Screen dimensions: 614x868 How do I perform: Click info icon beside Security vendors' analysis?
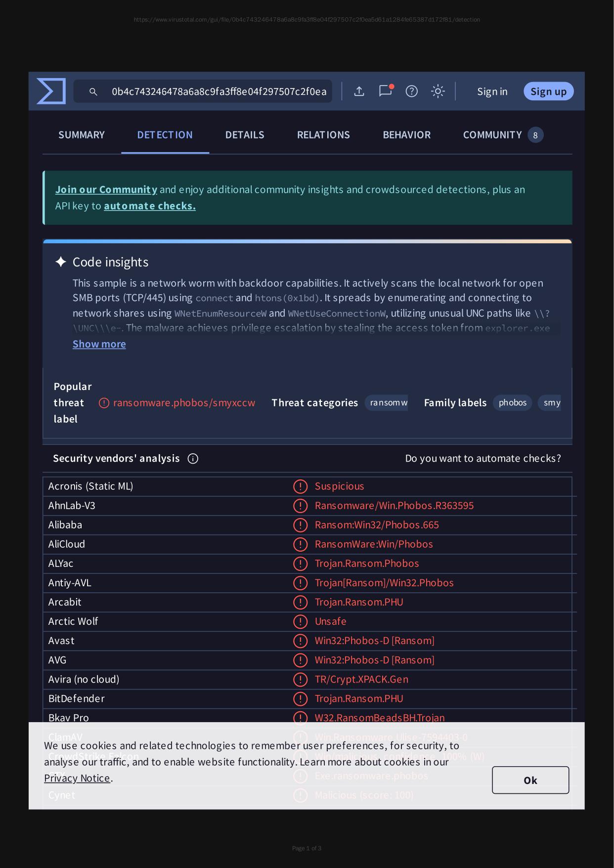tap(193, 459)
